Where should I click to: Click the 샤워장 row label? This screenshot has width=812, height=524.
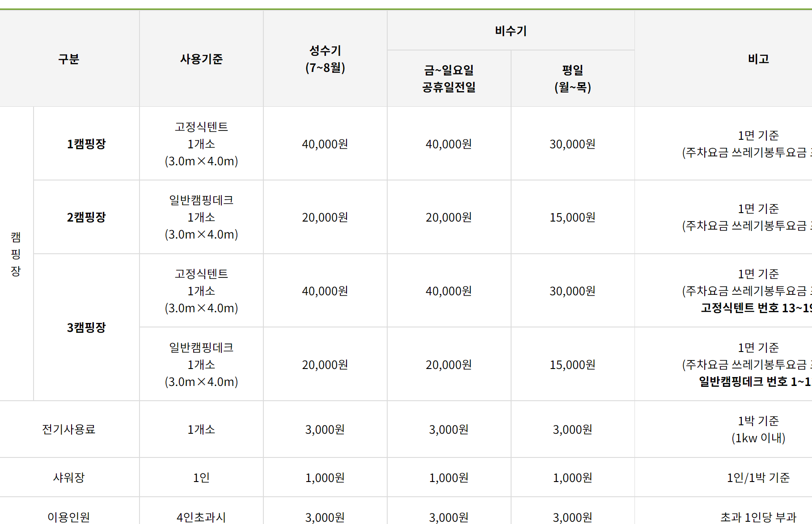(x=69, y=478)
